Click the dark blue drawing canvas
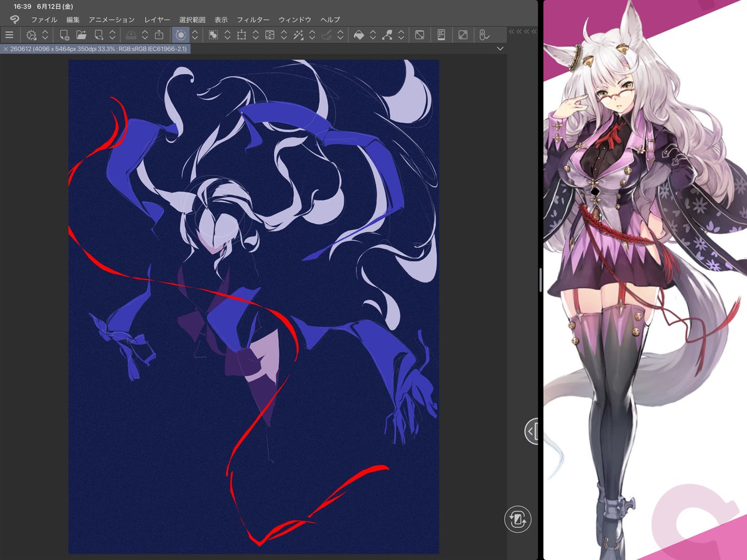The image size is (747, 560). pyautogui.click(x=253, y=307)
